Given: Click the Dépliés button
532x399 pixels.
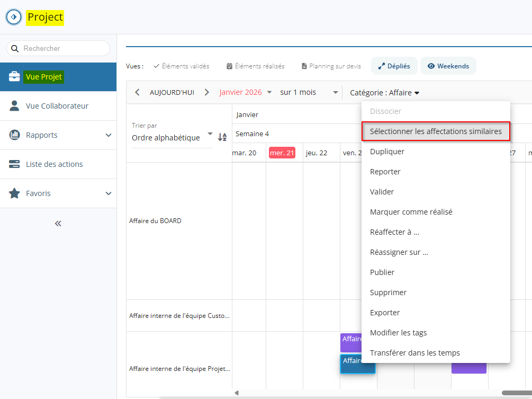Looking at the screenshot, I should click(x=394, y=66).
